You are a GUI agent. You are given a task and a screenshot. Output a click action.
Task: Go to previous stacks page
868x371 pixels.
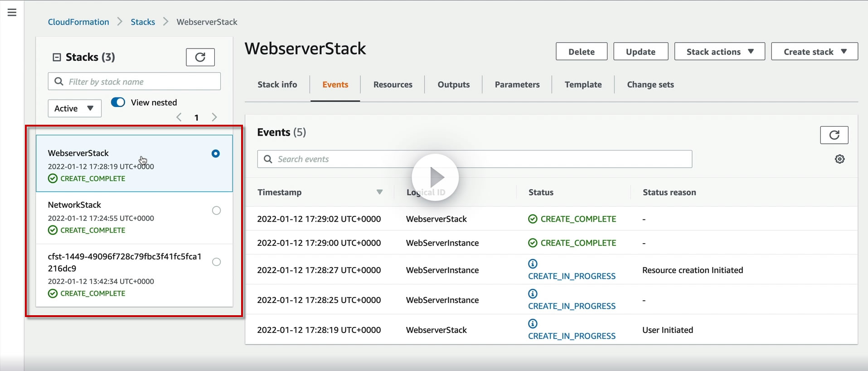click(179, 117)
